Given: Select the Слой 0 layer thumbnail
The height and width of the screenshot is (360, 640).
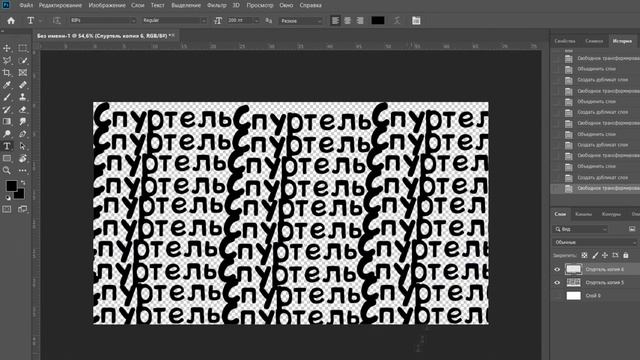Looking at the screenshot, I should (x=573, y=296).
